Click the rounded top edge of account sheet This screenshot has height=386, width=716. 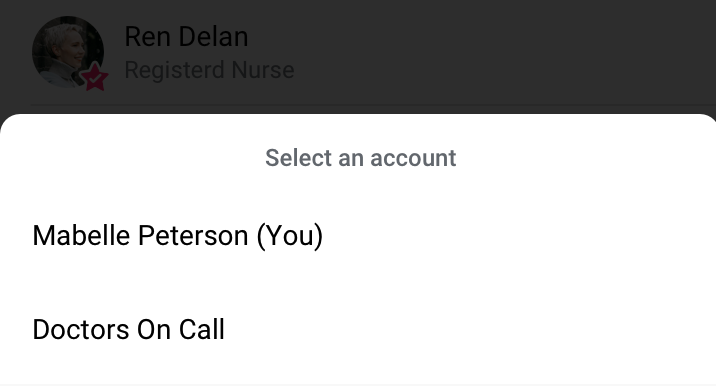pyautogui.click(x=358, y=116)
